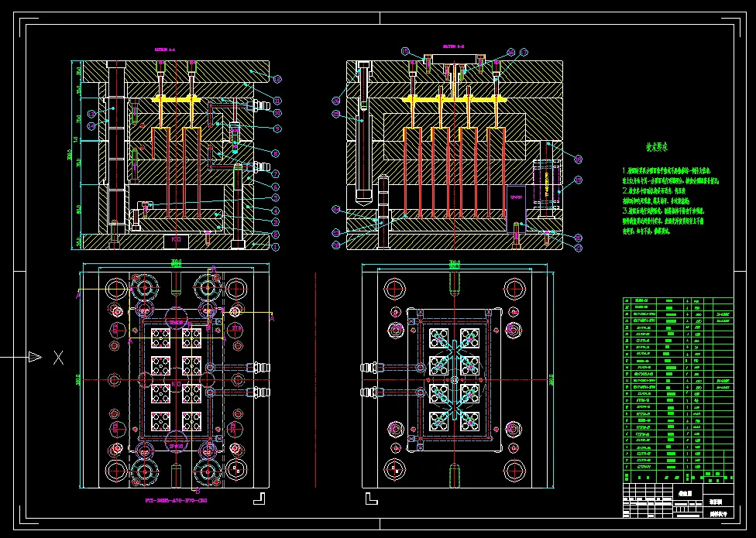Click part balloon number 1
Viewport: 756px width, 538px height.
point(275,247)
